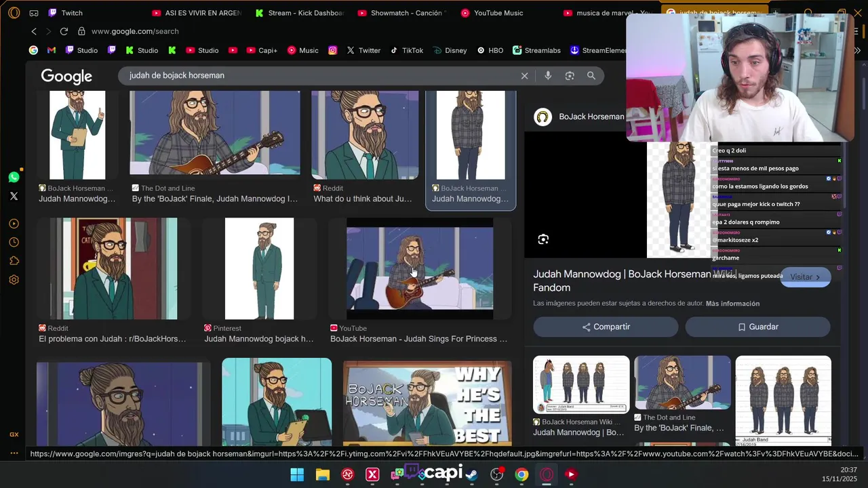Screen dimensions: 868x488
Task: Search by image using the Lens icon
Action: pos(570,76)
